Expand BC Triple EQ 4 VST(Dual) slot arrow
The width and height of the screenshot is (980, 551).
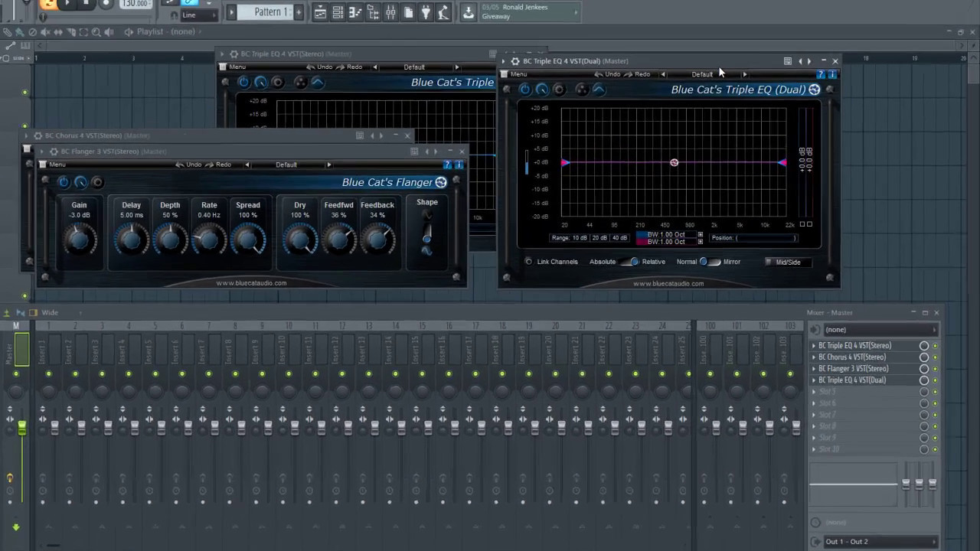click(x=814, y=380)
